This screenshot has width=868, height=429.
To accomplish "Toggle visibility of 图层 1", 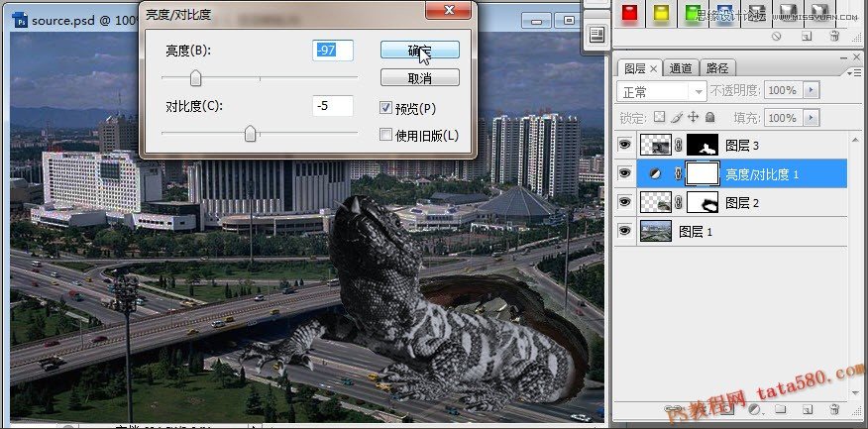I will click(x=625, y=231).
